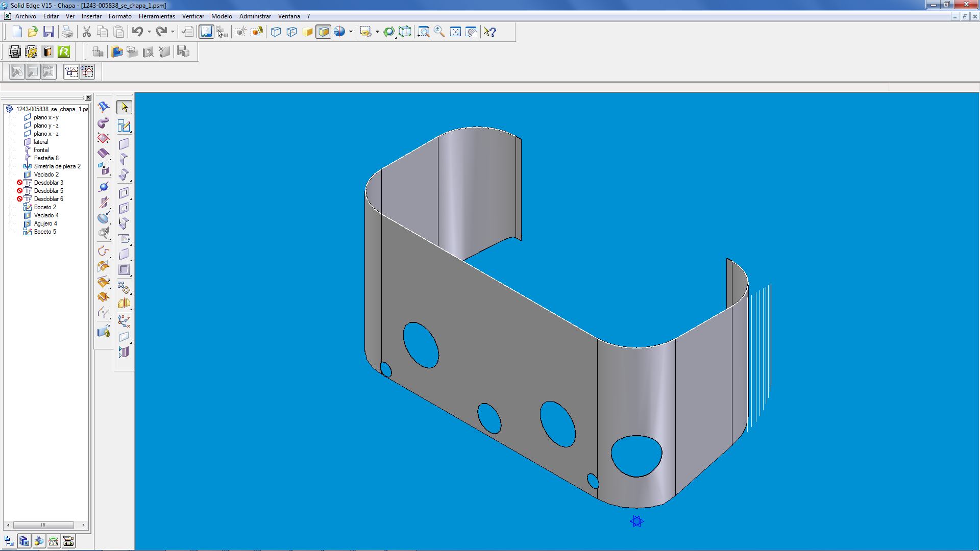Click the Fit view icon
The height and width of the screenshot is (551, 980).
click(455, 32)
